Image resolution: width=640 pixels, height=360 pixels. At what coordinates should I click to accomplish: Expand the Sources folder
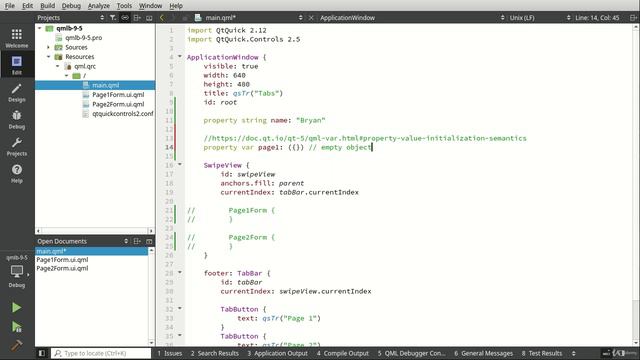[x=49, y=47]
